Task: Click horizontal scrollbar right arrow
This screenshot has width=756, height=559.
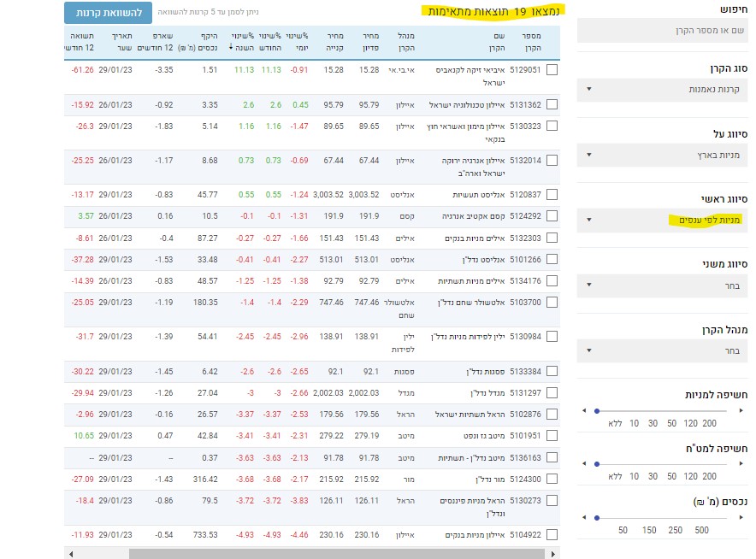Action: click(553, 554)
